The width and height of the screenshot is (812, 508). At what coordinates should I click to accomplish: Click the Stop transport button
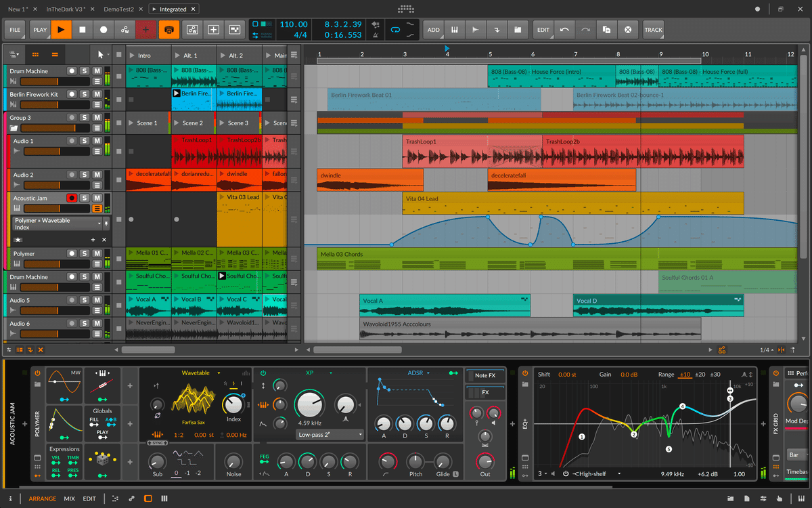point(83,30)
